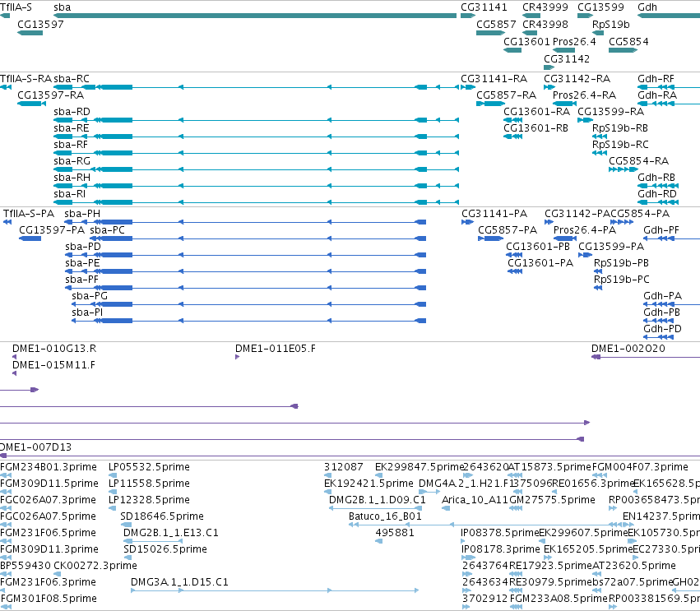Click the CG13601-RB transcript label
Screen dimensions: 700x611
click(535, 128)
